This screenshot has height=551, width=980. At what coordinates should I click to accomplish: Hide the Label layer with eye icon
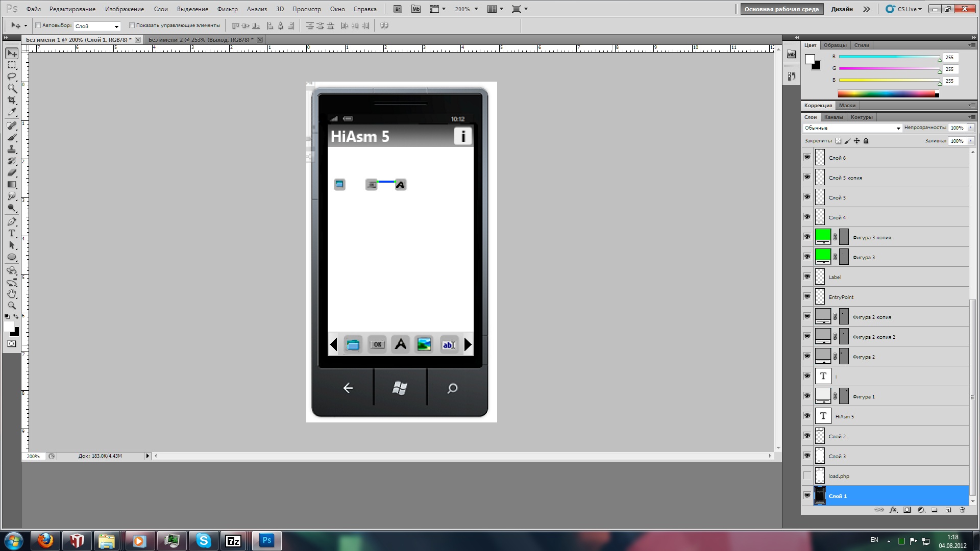(807, 277)
